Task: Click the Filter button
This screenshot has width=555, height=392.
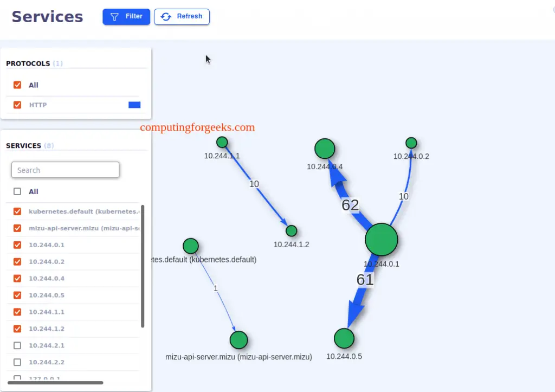Action: [126, 17]
